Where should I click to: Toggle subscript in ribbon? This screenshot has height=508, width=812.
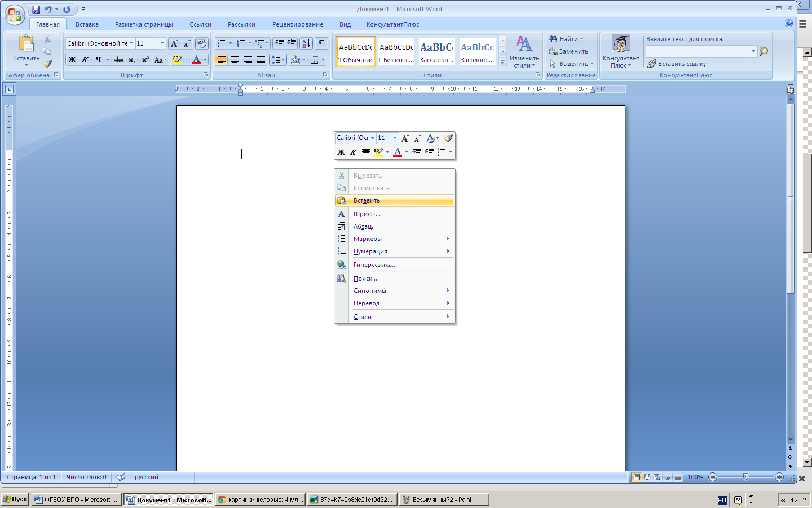pyautogui.click(x=131, y=60)
